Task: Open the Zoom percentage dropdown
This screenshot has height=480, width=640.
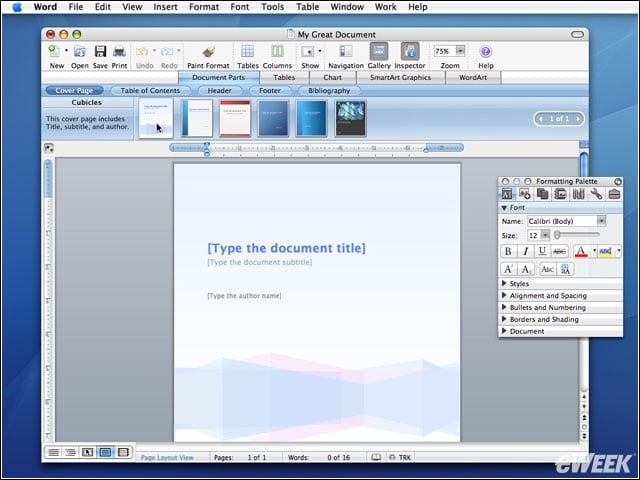Action: pos(460,51)
